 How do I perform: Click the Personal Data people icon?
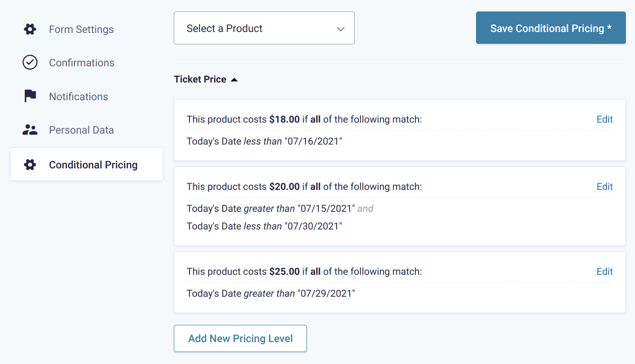(x=30, y=130)
